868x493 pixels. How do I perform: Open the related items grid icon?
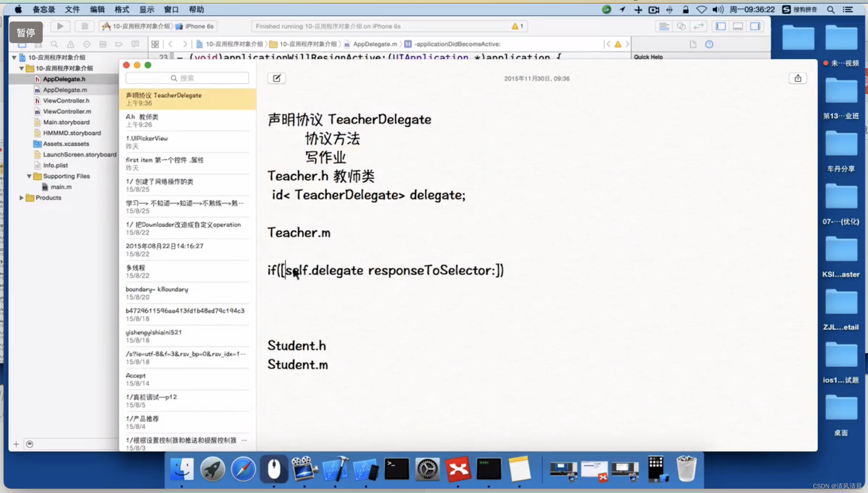(x=155, y=44)
